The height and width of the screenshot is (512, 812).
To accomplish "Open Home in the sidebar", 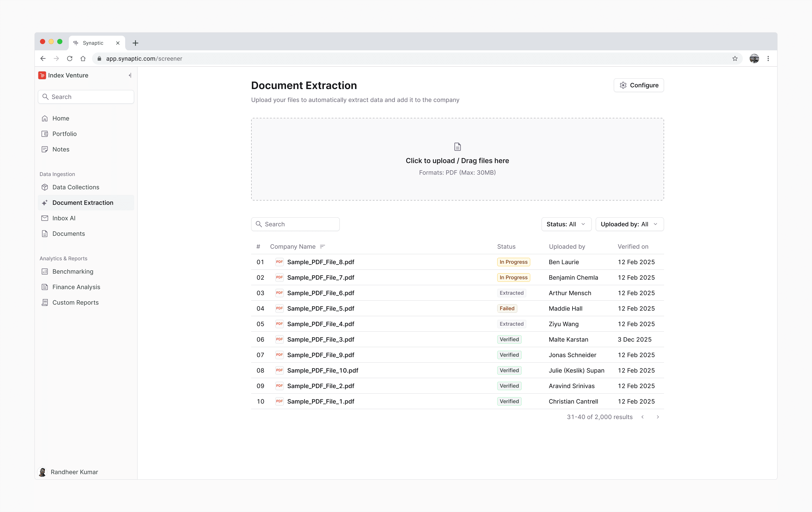I will [x=86, y=118].
